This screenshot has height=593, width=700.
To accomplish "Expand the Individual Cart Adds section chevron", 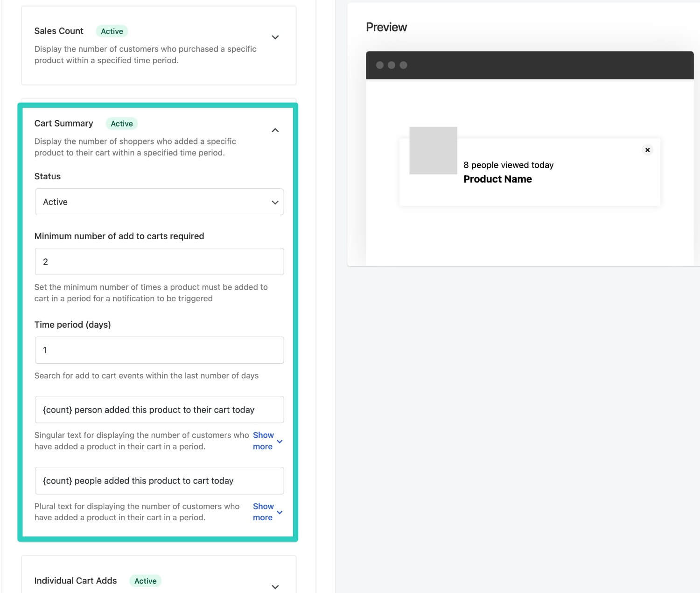I will pos(275,587).
